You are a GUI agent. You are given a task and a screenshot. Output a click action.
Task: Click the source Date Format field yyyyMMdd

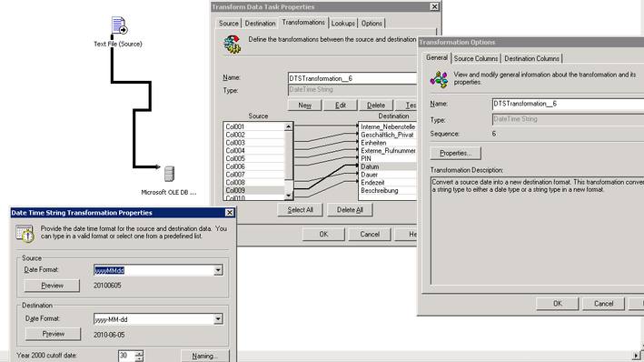tap(154, 270)
